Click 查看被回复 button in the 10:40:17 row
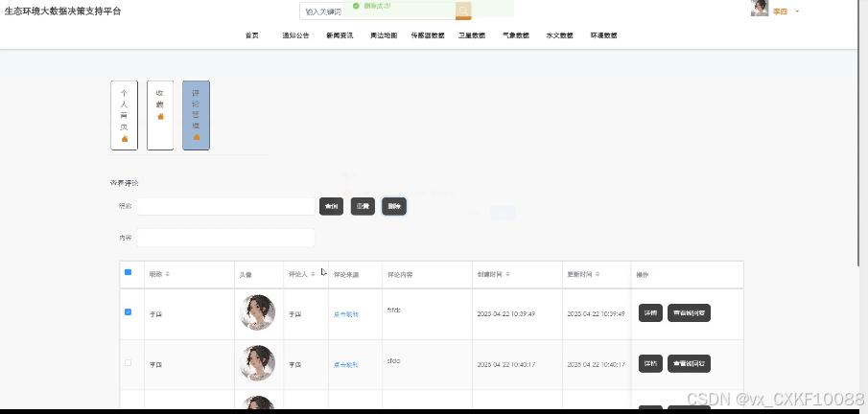The width and height of the screenshot is (868, 414). point(689,363)
